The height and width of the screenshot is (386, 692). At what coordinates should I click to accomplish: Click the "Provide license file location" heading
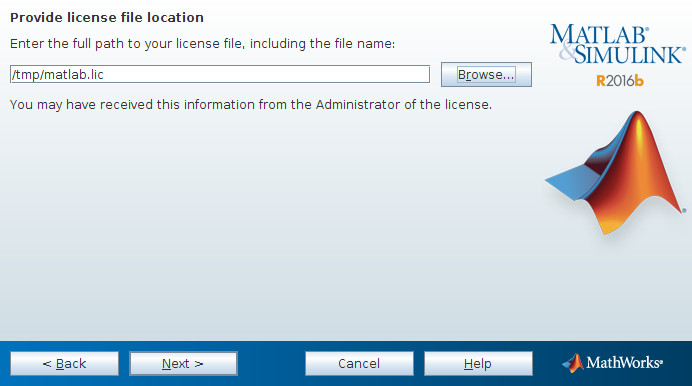tap(107, 18)
